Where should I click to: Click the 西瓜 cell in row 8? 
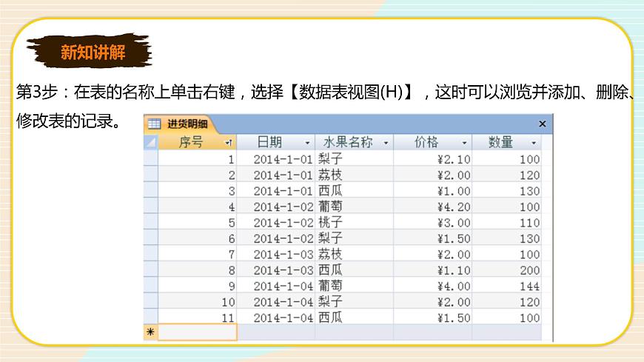354,269
